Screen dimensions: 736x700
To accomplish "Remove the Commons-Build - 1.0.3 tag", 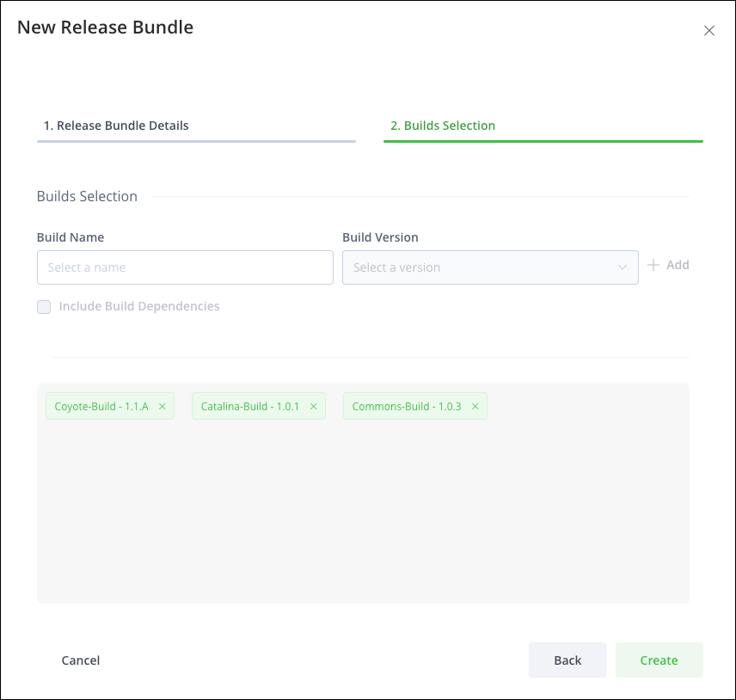I will click(x=475, y=406).
